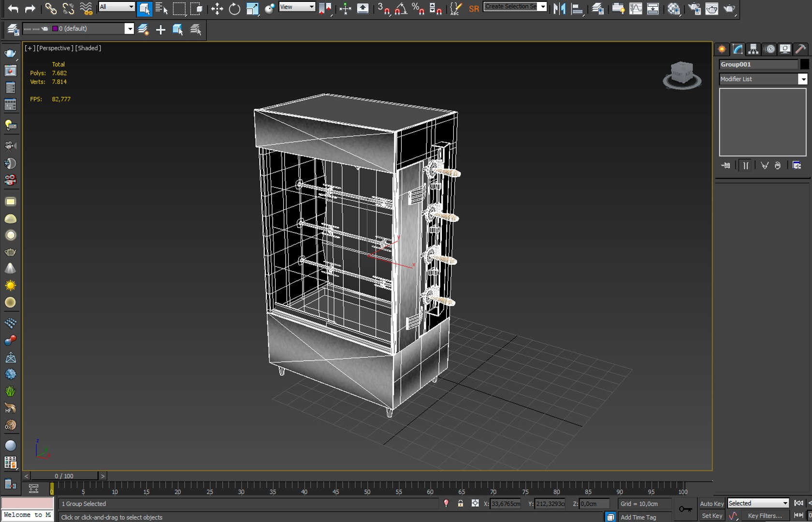Click the Redo arrow icon

[30, 8]
